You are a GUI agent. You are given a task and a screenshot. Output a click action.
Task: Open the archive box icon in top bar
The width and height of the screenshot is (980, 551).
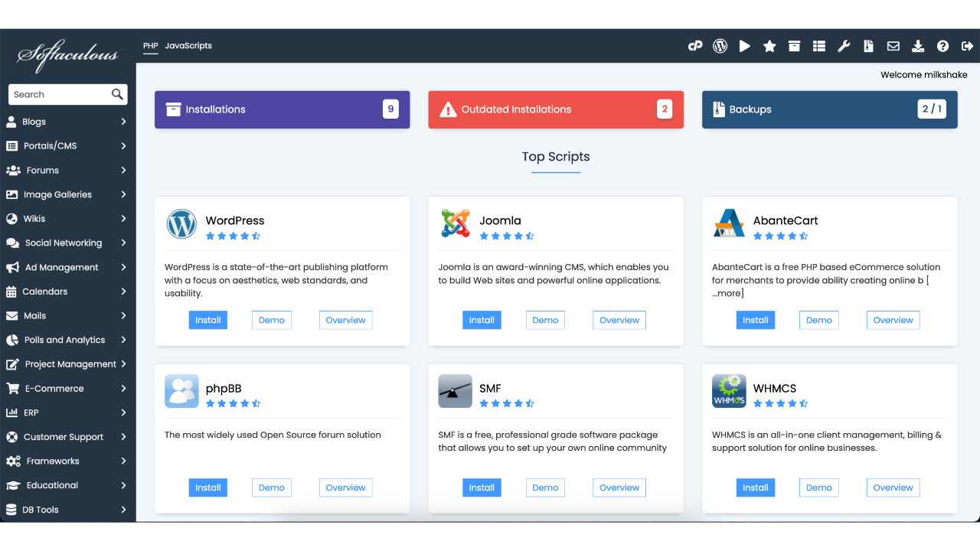coord(795,46)
